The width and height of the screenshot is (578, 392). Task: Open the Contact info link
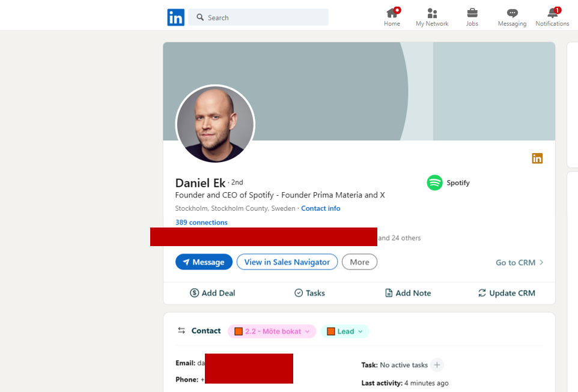tap(320, 208)
